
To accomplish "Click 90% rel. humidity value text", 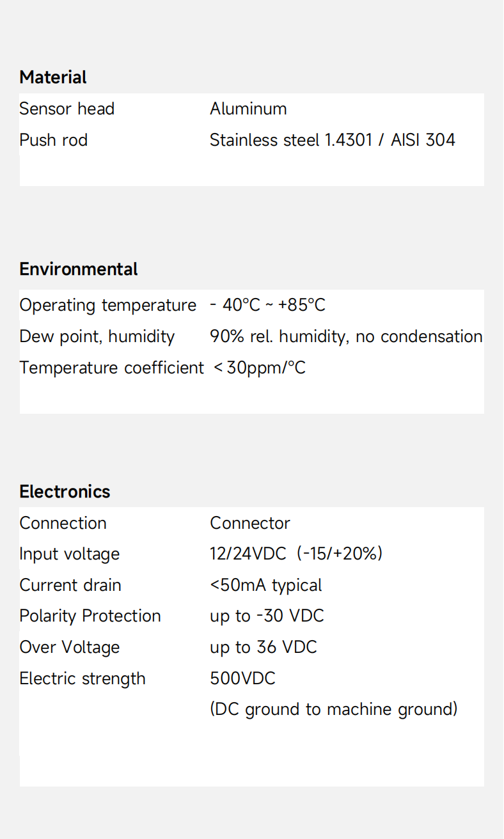I will (345, 336).
